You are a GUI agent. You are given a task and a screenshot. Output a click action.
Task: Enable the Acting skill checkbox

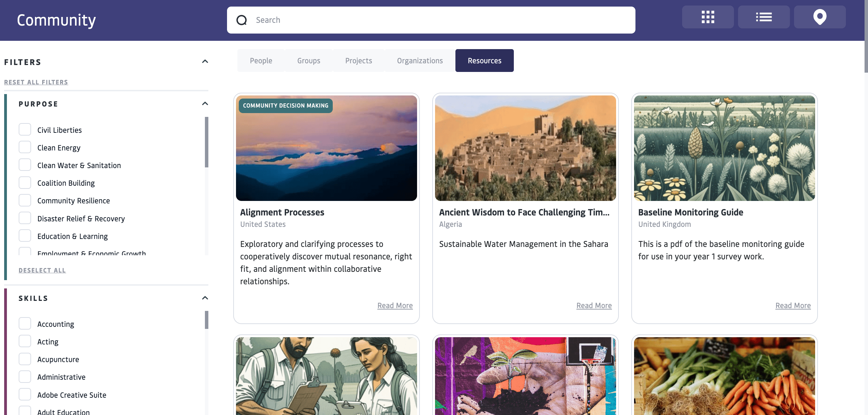click(x=25, y=341)
